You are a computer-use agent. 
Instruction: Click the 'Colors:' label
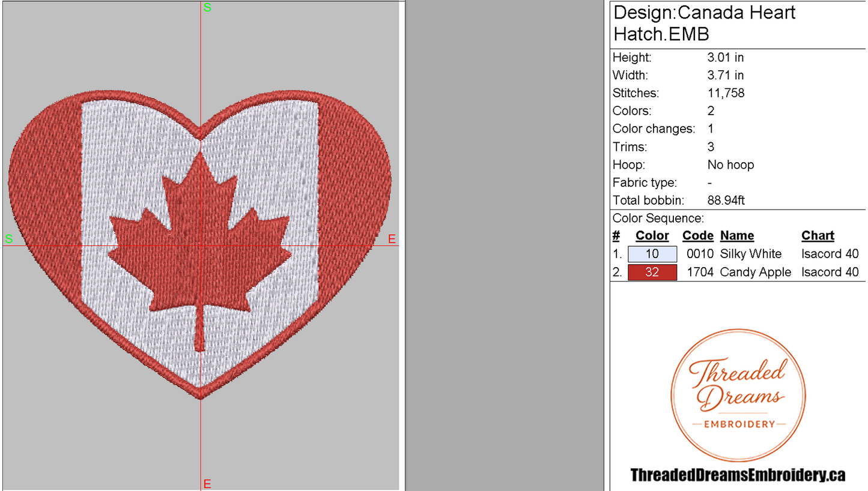pyautogui.click(x=632, y=112)
